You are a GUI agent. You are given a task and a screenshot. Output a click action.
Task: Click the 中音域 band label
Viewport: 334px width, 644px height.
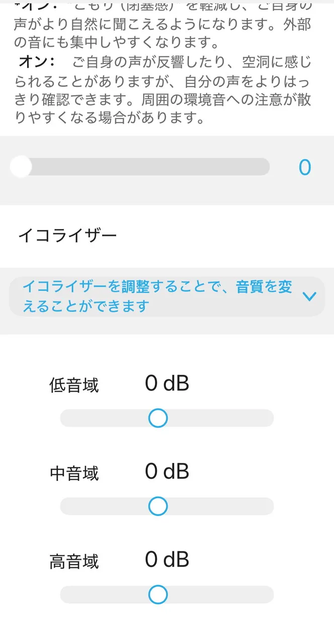point(73,471)
